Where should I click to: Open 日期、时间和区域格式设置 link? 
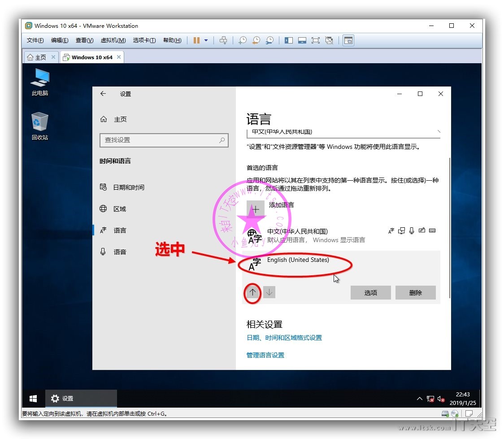pos(284,338)
